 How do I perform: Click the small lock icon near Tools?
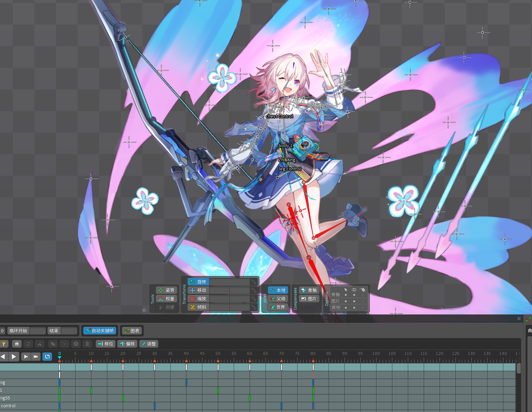tap(144, 310)
